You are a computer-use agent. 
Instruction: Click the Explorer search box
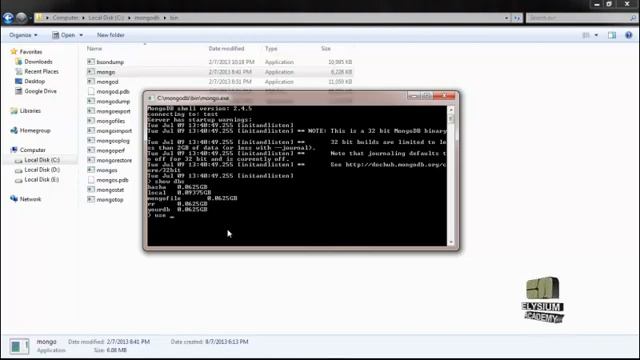[581, 18]
